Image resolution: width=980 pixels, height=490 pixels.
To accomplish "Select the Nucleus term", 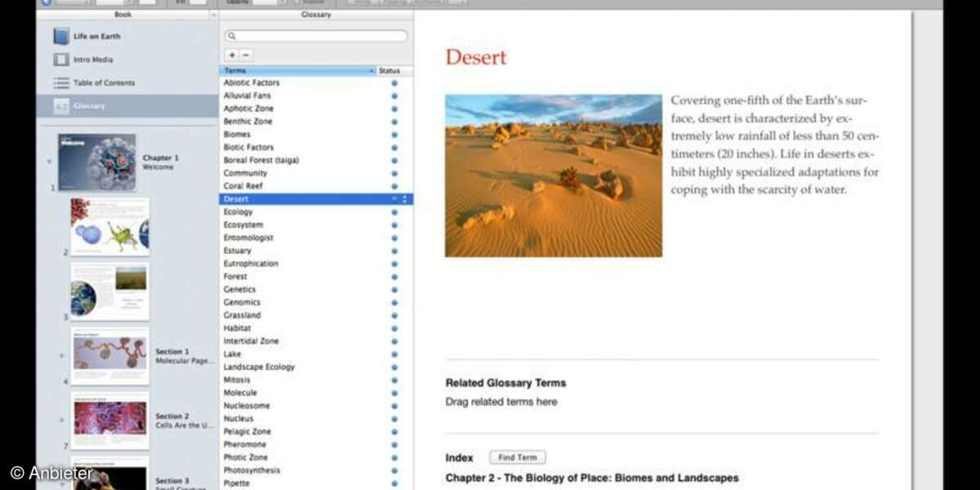I will pos(238,418).
